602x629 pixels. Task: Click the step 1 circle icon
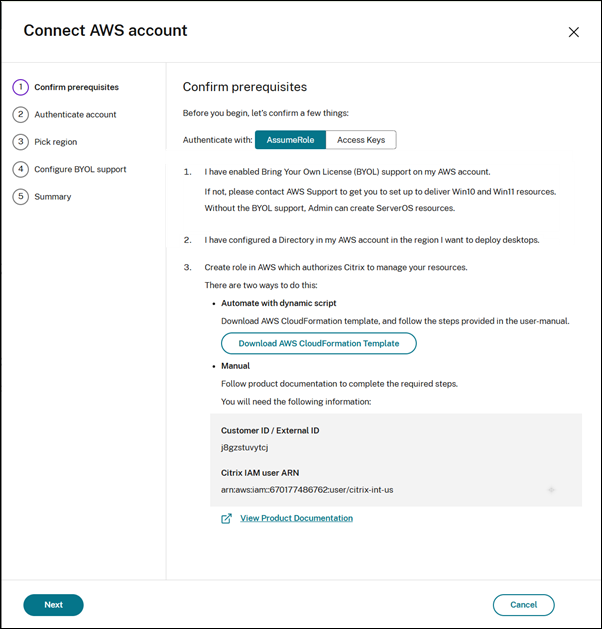20,87
